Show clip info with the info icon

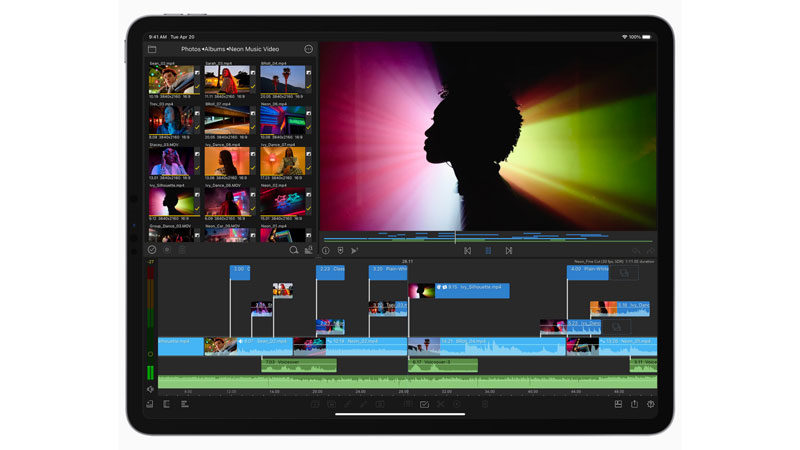tap(326, 250)
